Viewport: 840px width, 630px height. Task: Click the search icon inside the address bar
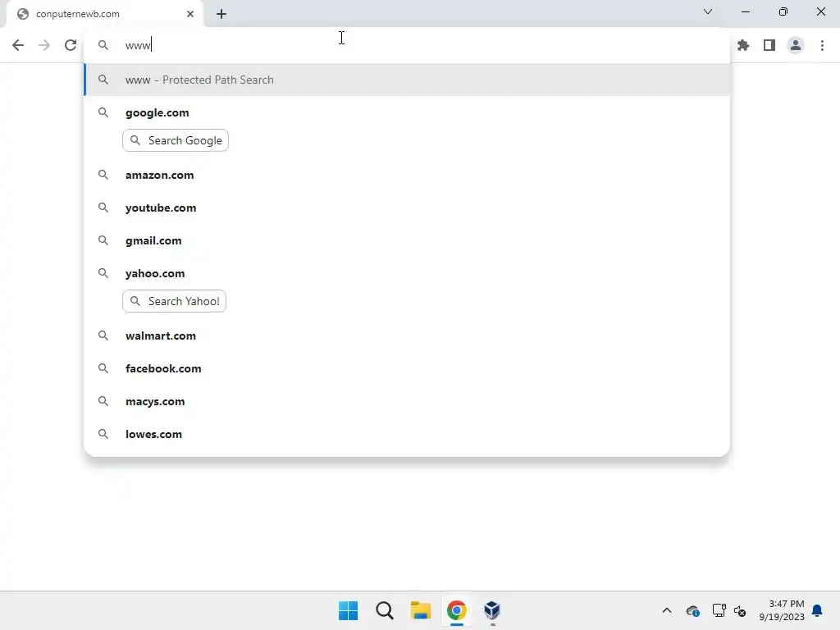[x=103, y=45]
